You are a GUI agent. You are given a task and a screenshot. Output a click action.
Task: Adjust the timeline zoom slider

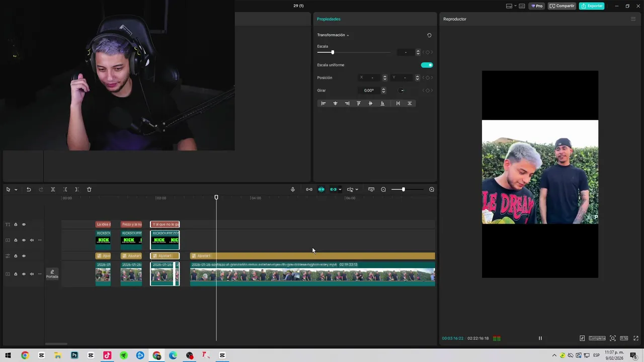[x=403, y=190]
